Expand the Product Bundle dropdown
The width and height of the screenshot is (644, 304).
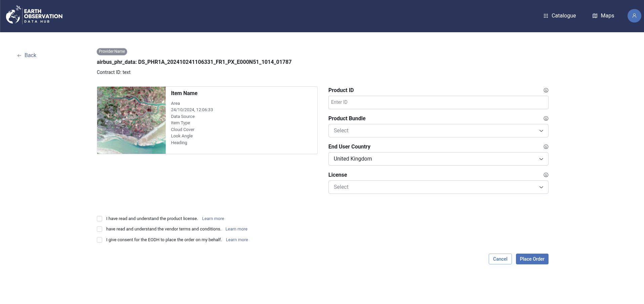click(x=438, y=131)
